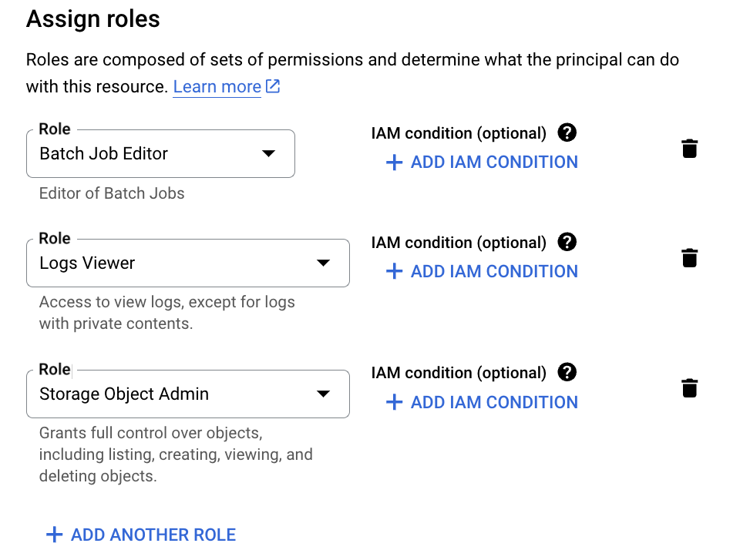The image size is (740, 560).
Task: Click the dropdown arrow on the first Role field
Action: [x=268, y=153]
